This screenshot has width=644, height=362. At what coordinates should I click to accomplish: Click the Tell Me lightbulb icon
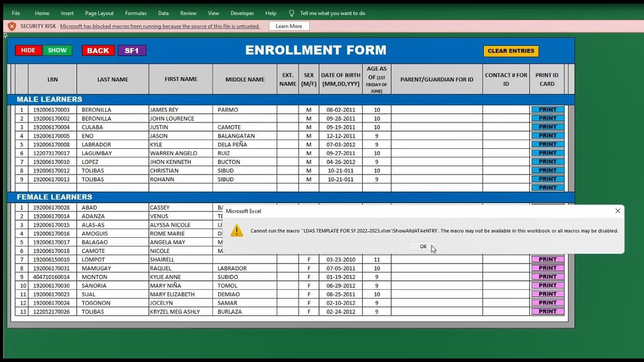coord(291,13)
